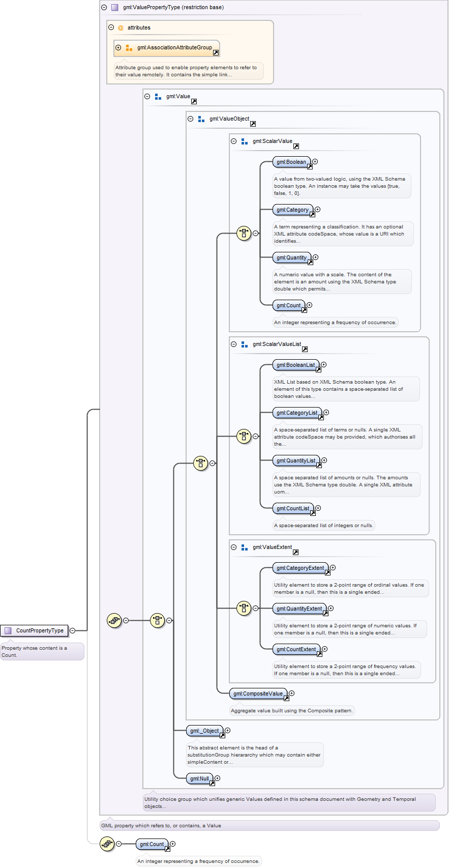Expand the gml:Boolean element
This screenshot has height=868, width=449.
315,162
